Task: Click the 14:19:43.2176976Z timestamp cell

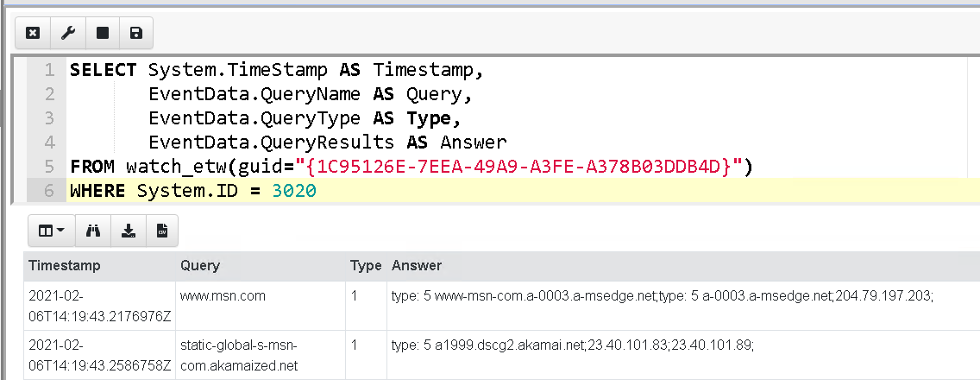Action: (x=98, y=305)
